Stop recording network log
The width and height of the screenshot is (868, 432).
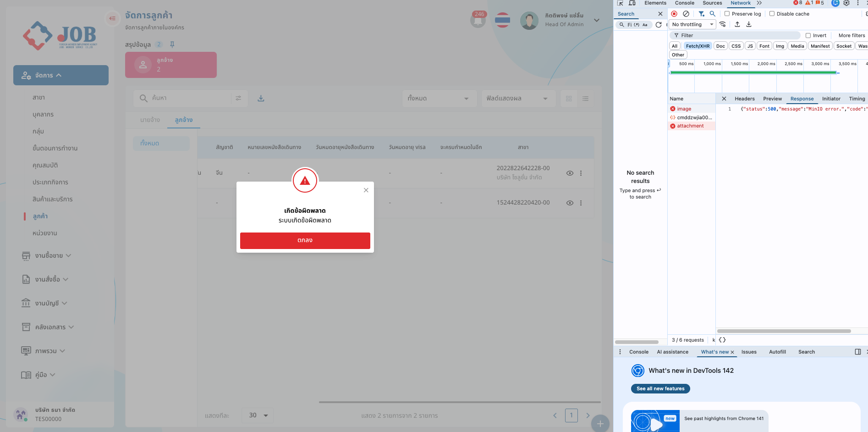click(x=674, y=14)
